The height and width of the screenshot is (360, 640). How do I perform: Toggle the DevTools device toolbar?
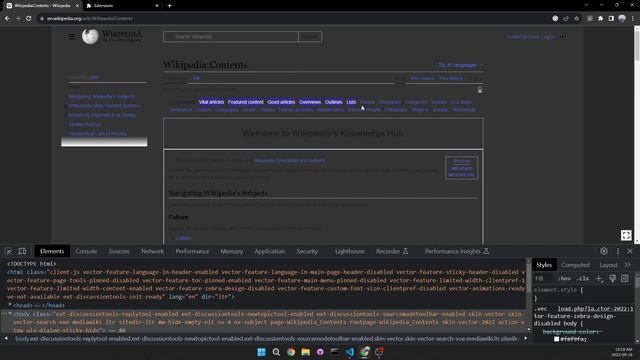click(22, 251)
